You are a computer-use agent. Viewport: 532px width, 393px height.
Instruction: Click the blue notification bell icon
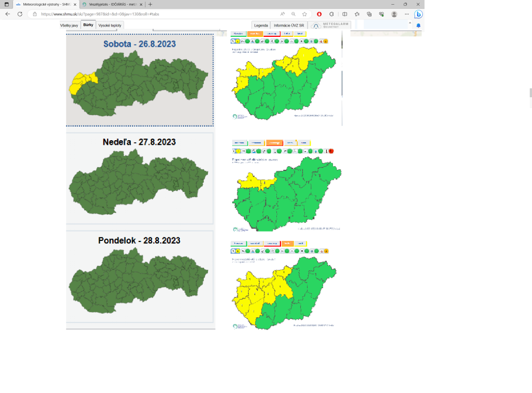click(418, 25)
